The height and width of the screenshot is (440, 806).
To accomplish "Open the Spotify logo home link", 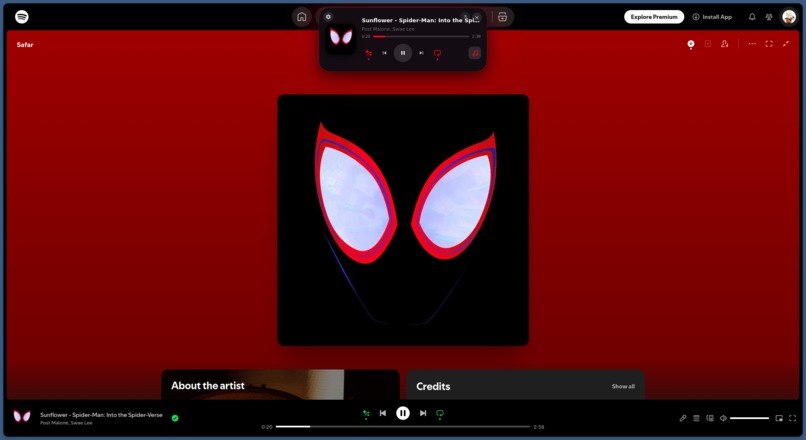I will [x=22, y=17].
